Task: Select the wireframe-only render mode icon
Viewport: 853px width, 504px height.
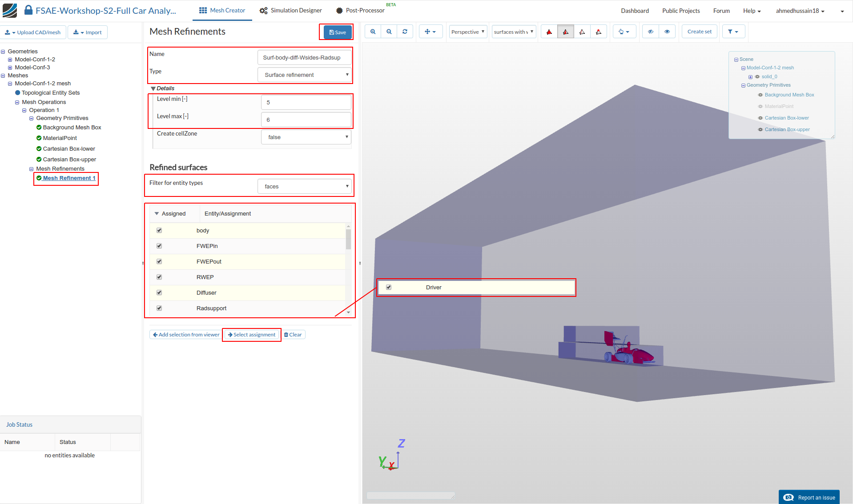Action: (582, 32)
